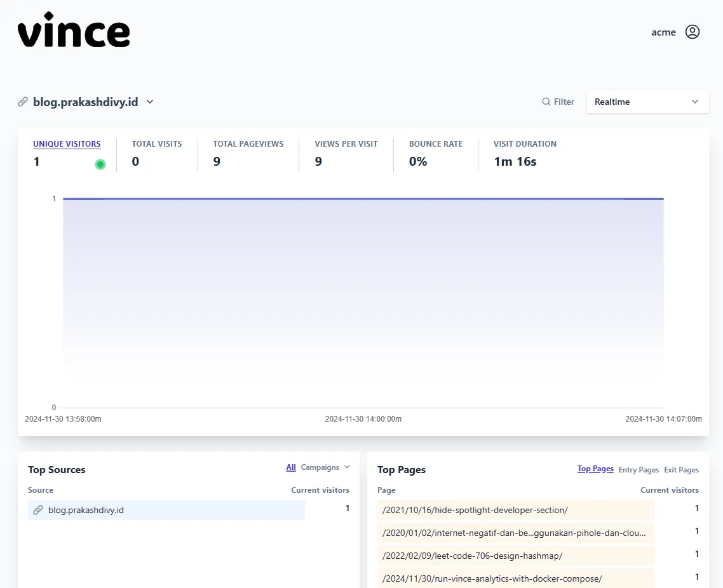Click the visitors line in the graph
This screenshot has height=588, width=723.
point(363,199)
